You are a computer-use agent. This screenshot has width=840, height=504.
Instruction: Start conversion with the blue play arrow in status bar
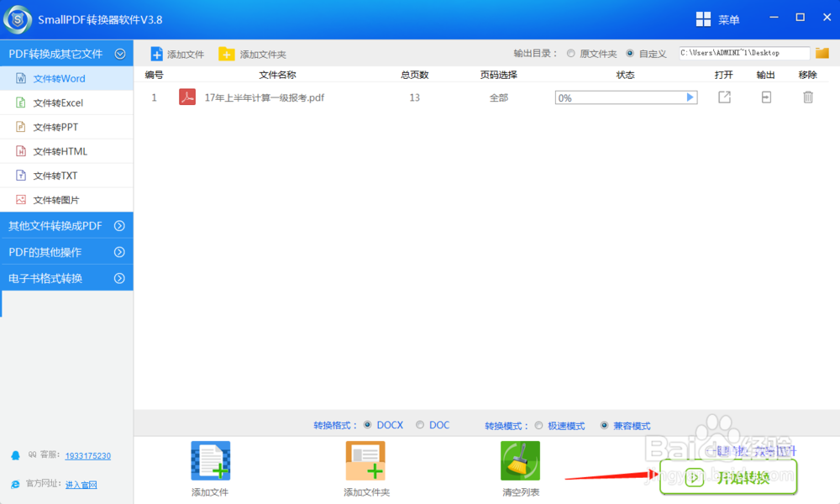tap(690, 97)
